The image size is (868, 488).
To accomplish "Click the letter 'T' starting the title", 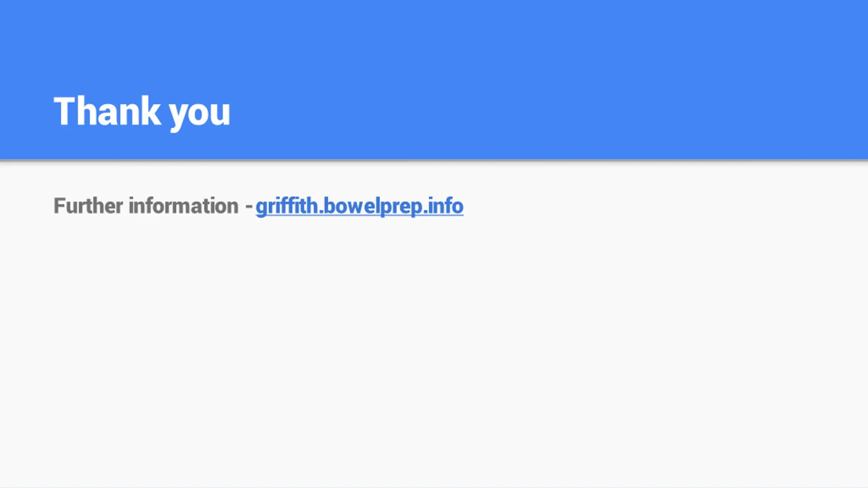I will click(65, 110).
